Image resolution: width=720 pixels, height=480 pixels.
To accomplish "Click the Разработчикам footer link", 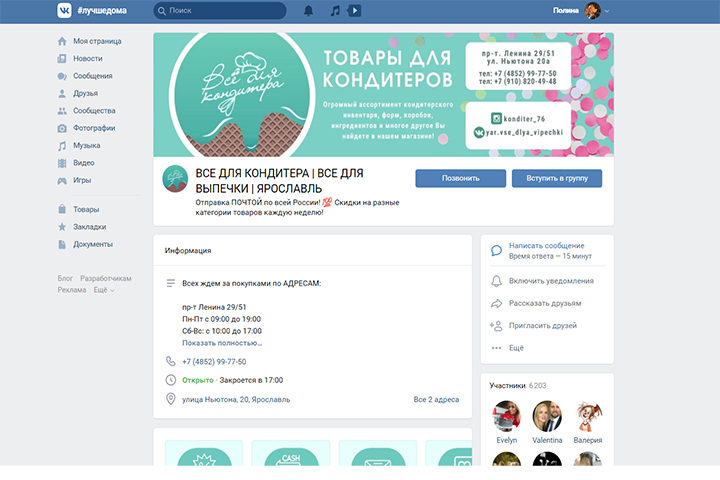I will [x=106, y=278].
